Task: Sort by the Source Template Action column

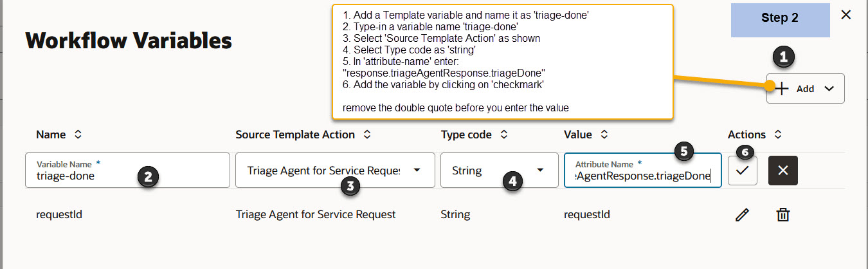Action: [366, 134]
